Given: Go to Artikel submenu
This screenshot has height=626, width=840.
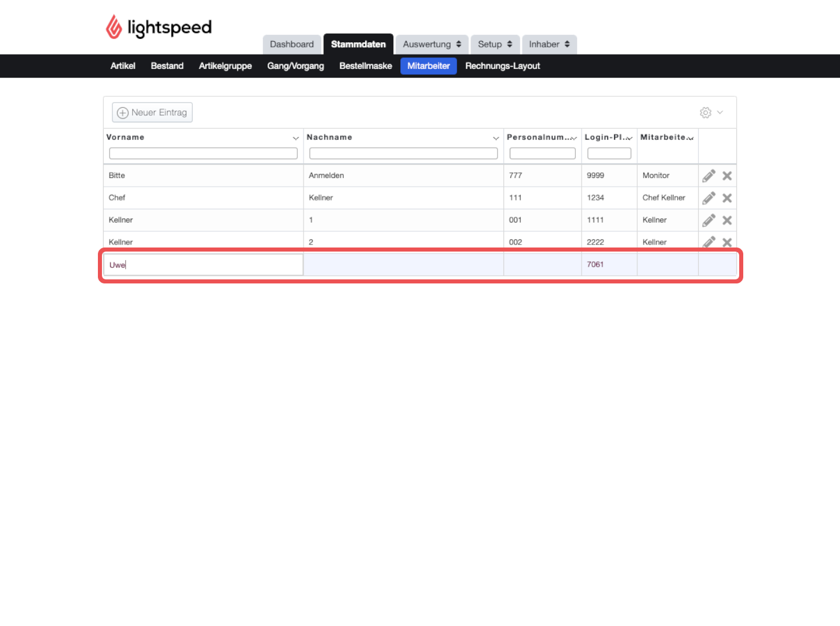Looking at the screenshot, I should point(123,66).
